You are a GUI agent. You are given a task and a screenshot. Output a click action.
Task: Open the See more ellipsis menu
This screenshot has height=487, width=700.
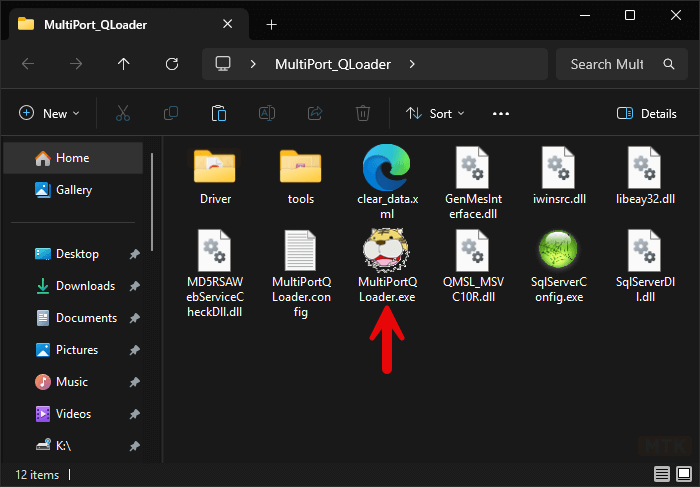click(501, 113)
